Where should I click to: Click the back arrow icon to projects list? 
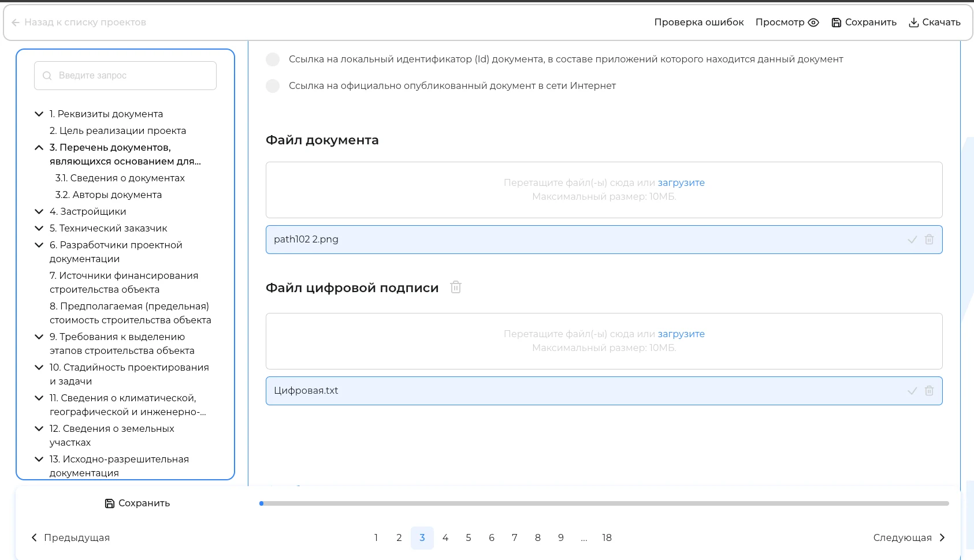(16, 23)
